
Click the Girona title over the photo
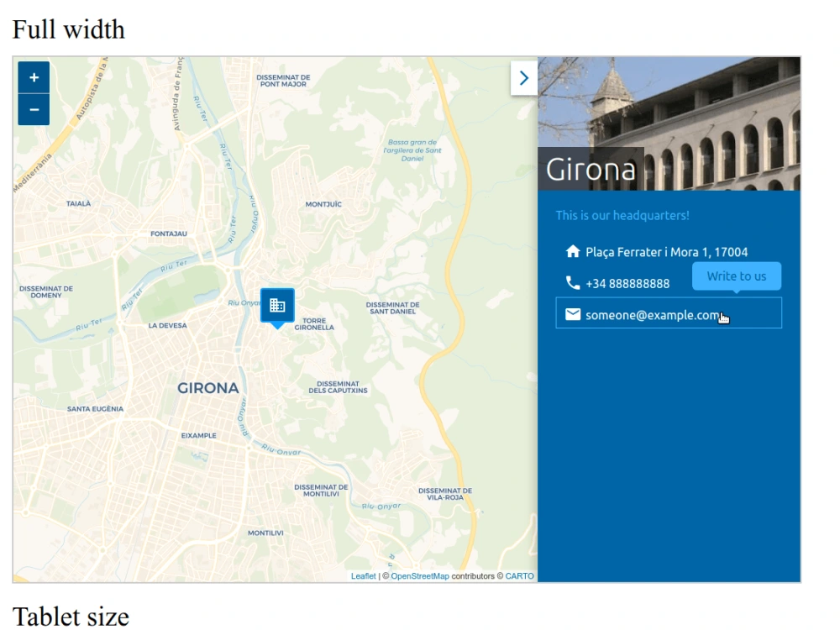(591, 170)
